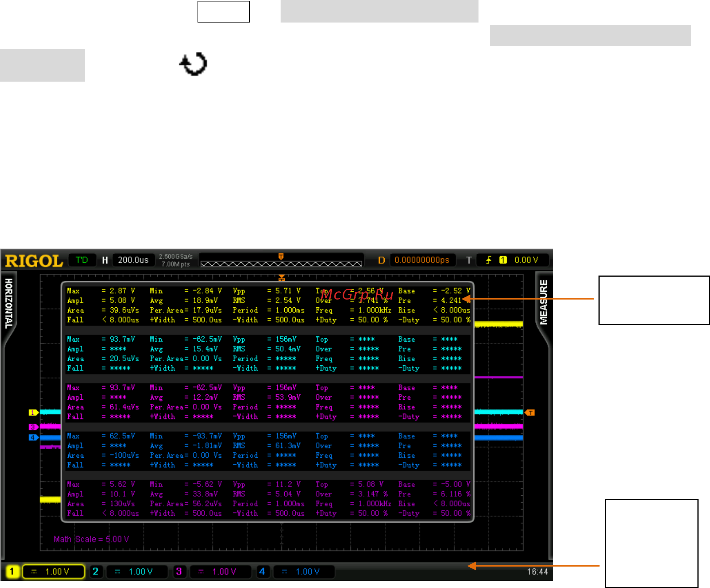
Task: Click yellow Vpp = 5.71 V measurement
Action: click(267, 291)
